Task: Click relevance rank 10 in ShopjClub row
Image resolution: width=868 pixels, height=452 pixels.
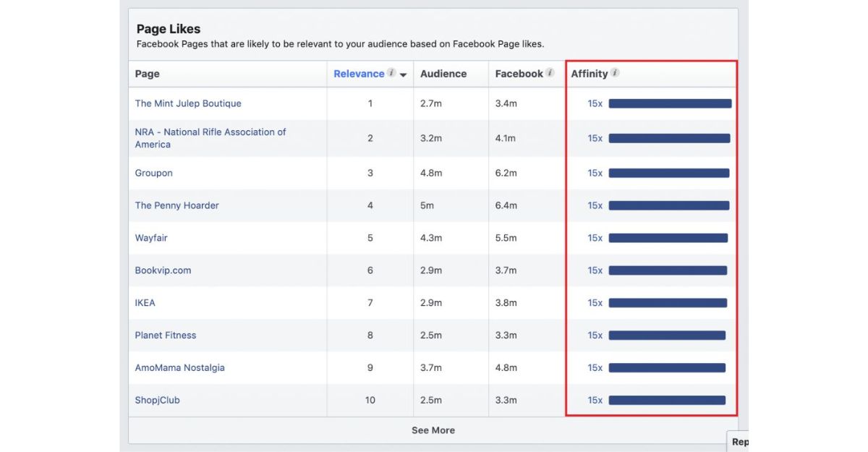Action: [370, 401]
